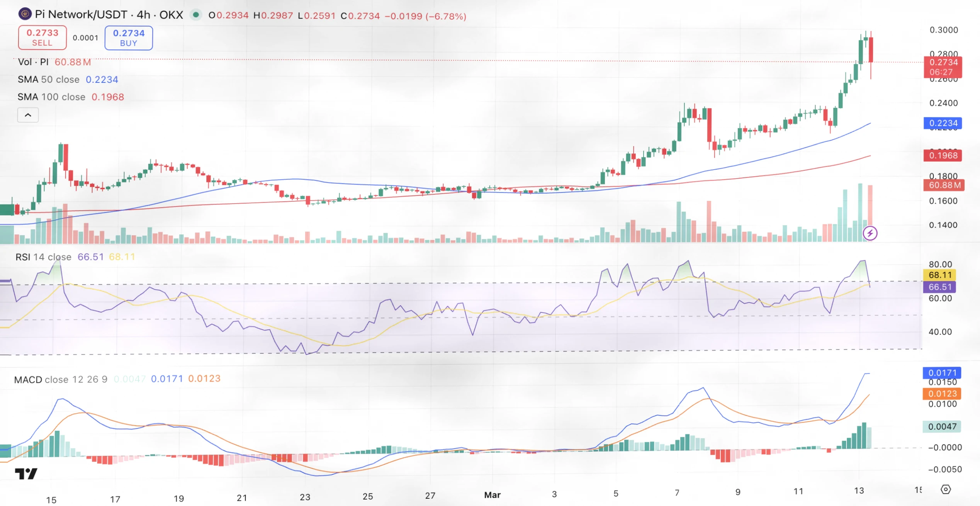Select the low value L0.2591

coord(317,16)
